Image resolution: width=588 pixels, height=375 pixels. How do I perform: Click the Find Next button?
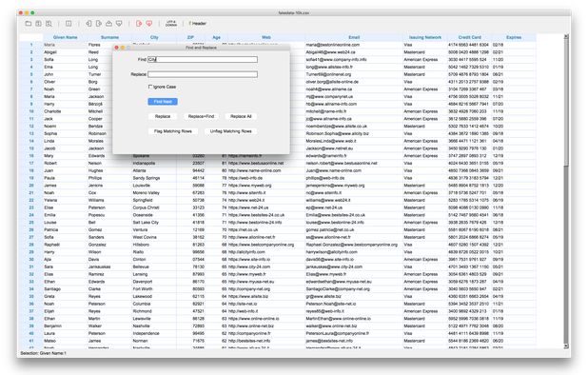[x=163, y=102]
